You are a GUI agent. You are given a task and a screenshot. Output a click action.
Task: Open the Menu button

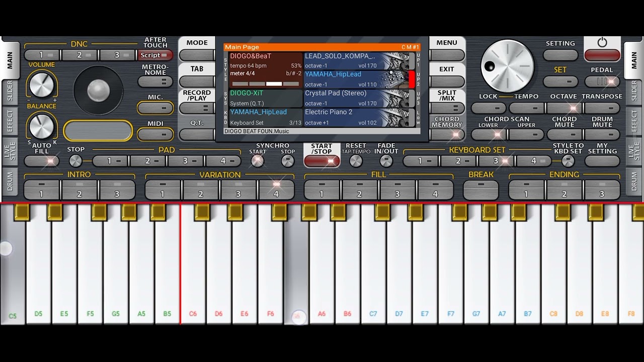(x=447, y=55)
